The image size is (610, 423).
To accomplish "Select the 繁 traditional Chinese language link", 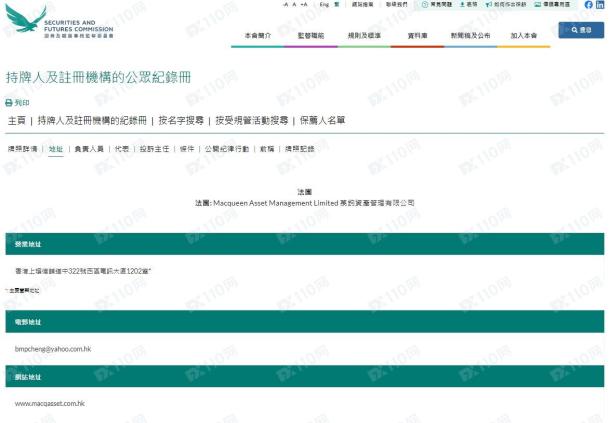I will point(337,5).
